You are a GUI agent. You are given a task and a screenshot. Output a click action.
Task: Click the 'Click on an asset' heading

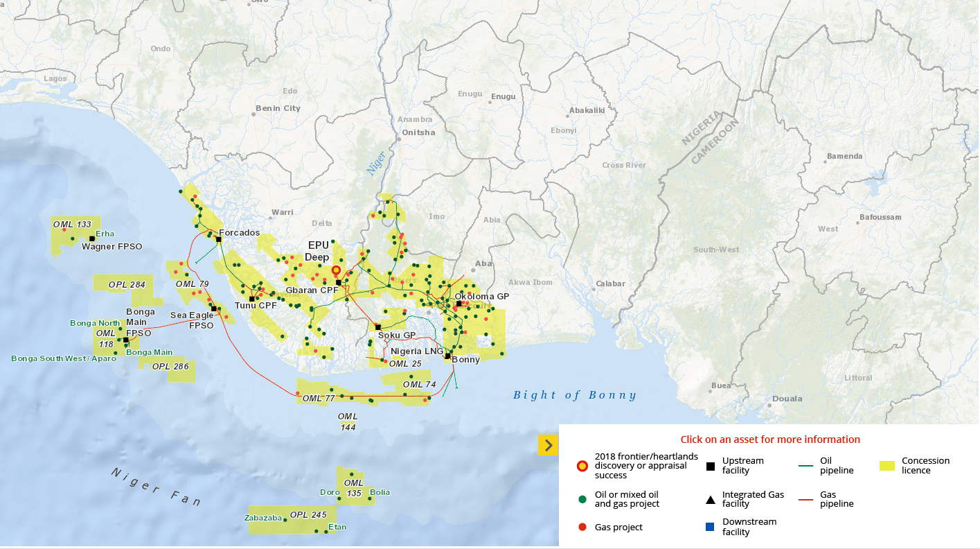[771, 439]
